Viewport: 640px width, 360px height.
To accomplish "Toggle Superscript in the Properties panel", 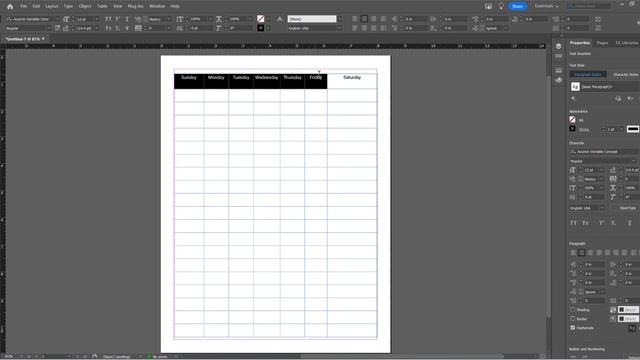I will pyautogui.click(x=601, y=223).
